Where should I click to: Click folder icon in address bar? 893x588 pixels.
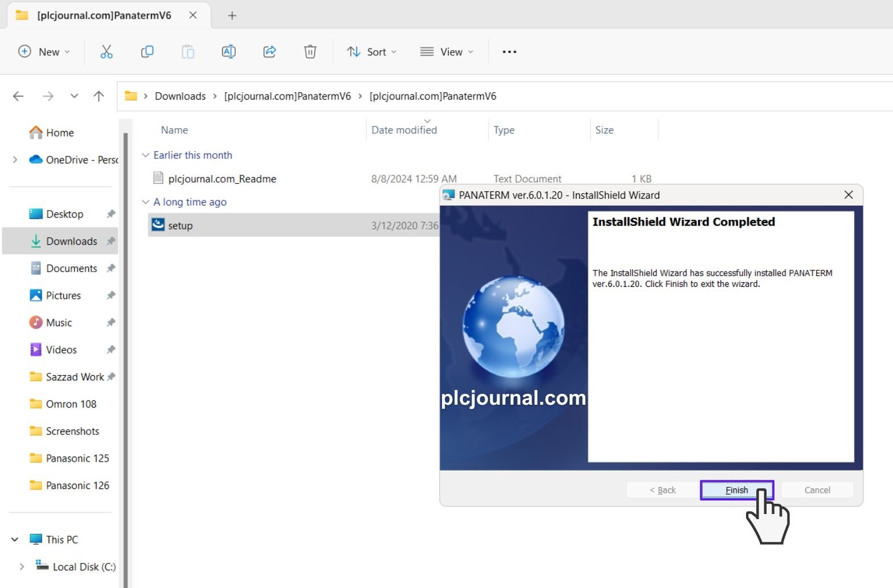coord(131,96)
